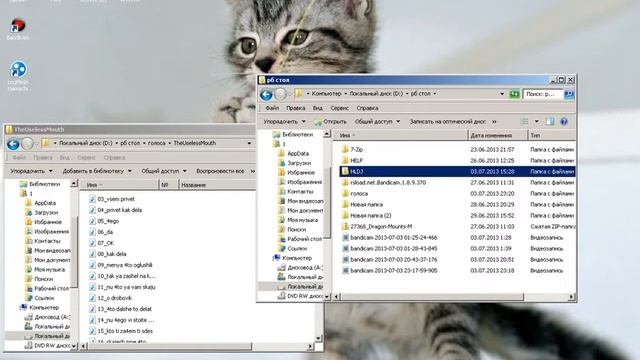Click Forward arrow in рб стол window
Screen dimensions: 640x360
(x=280, y=94)
